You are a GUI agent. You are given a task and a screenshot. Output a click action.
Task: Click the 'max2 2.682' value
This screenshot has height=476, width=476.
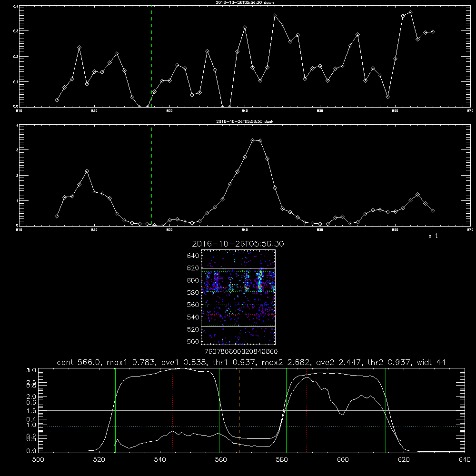[287, 362]
